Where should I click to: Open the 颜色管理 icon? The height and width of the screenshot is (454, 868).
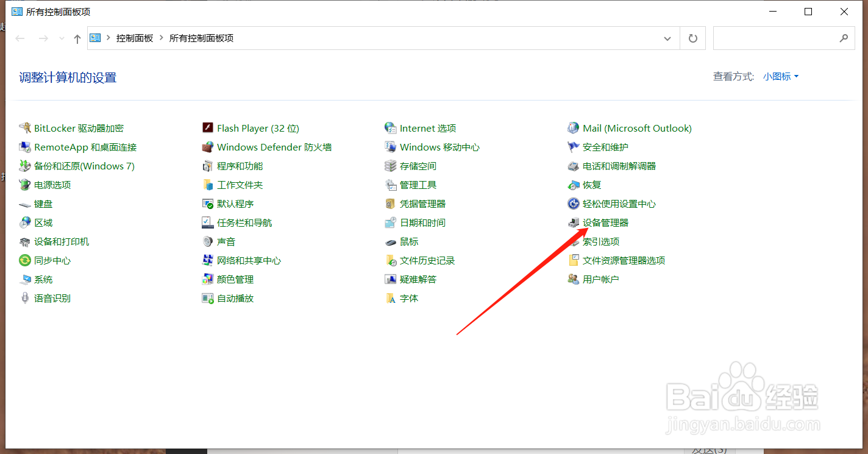[208, 279]
